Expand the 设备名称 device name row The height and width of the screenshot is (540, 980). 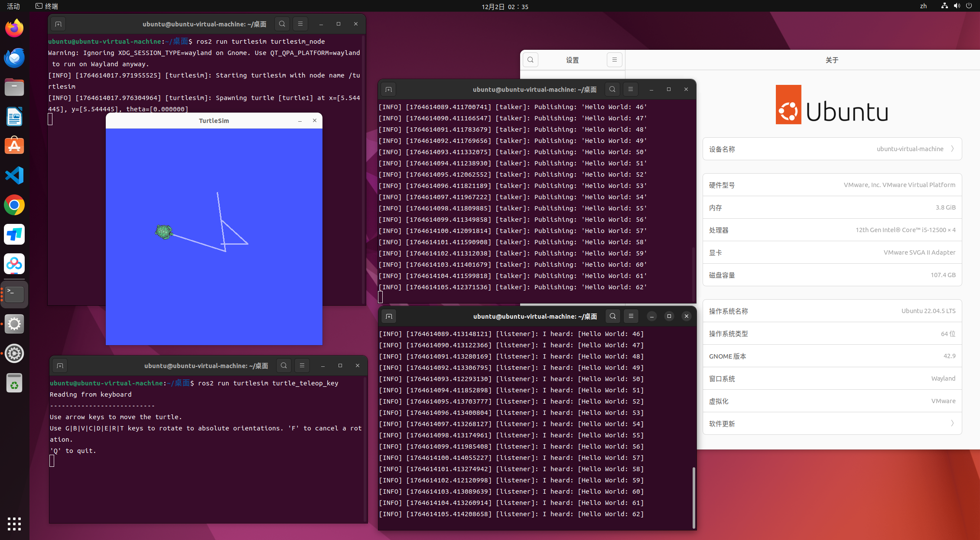point(832,149)
